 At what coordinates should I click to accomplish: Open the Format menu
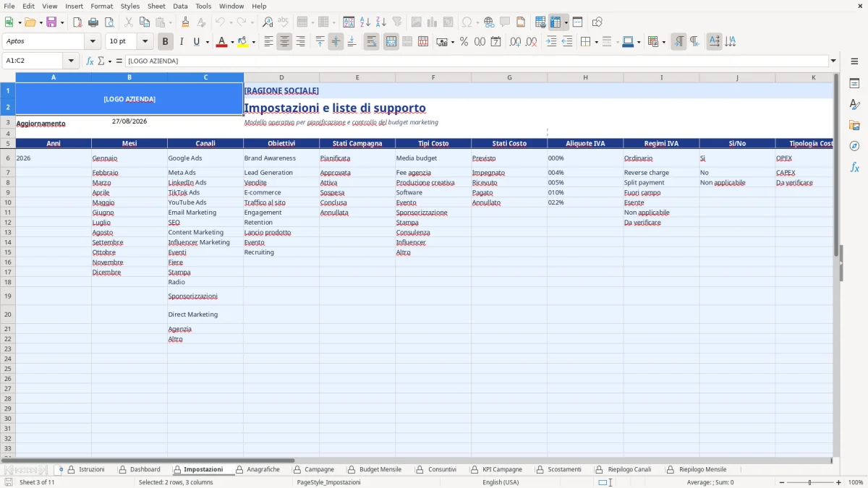101,6
